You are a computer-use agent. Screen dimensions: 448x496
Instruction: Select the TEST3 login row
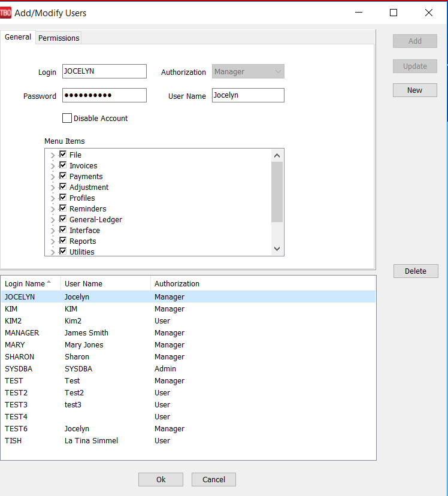(188, 405)
